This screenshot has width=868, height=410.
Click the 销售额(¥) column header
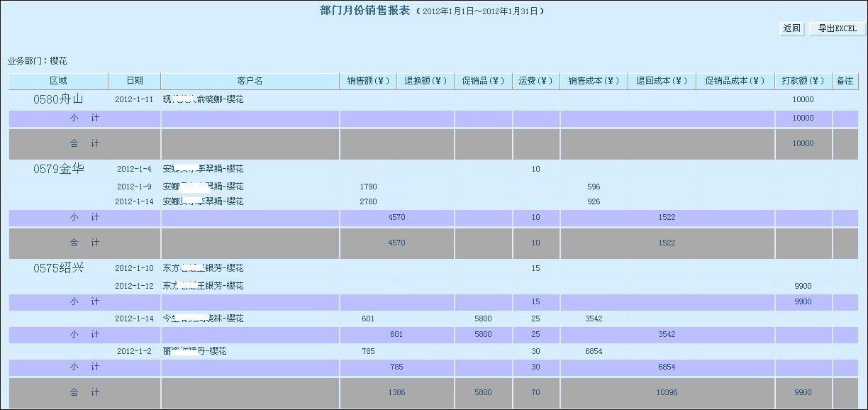(368, 81)
